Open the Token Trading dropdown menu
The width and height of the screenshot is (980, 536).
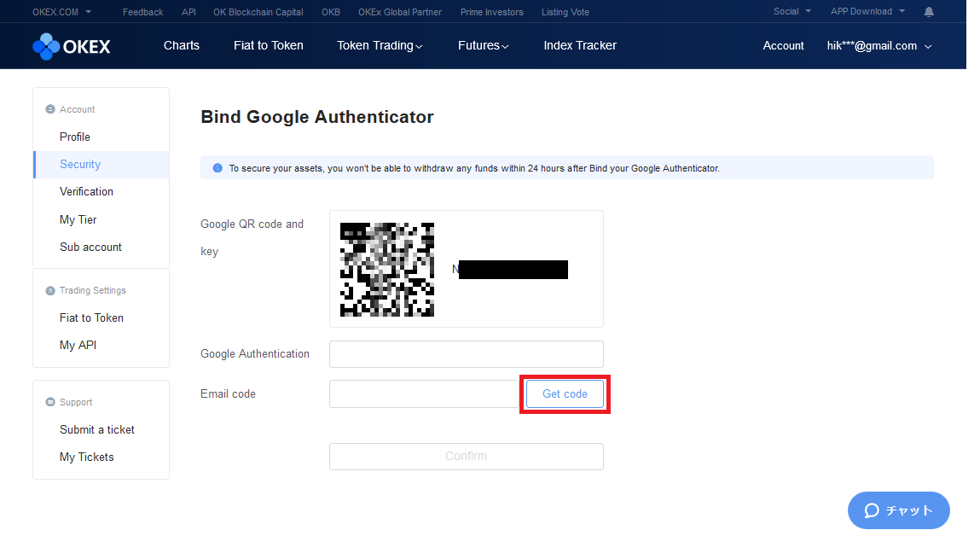[380, 45]
